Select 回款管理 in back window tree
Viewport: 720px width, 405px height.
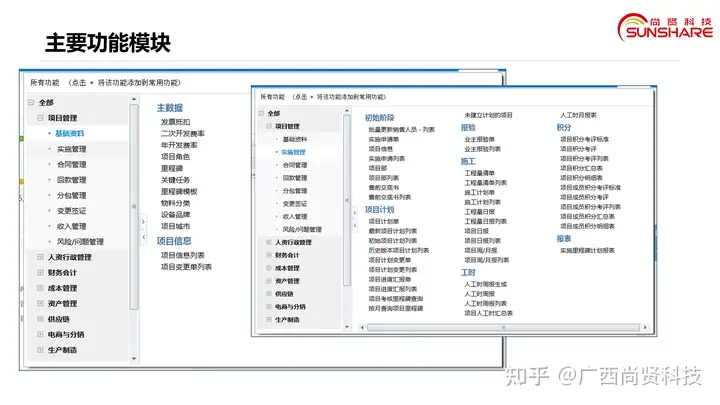pyautogui.click(x=71, y=180)
